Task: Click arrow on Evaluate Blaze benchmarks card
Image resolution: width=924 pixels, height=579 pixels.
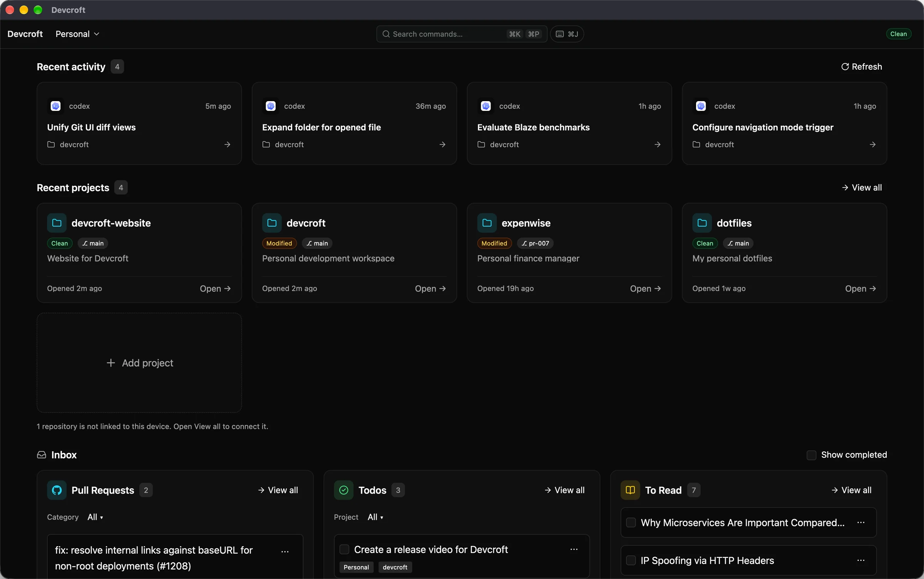Action: point(657,144)
